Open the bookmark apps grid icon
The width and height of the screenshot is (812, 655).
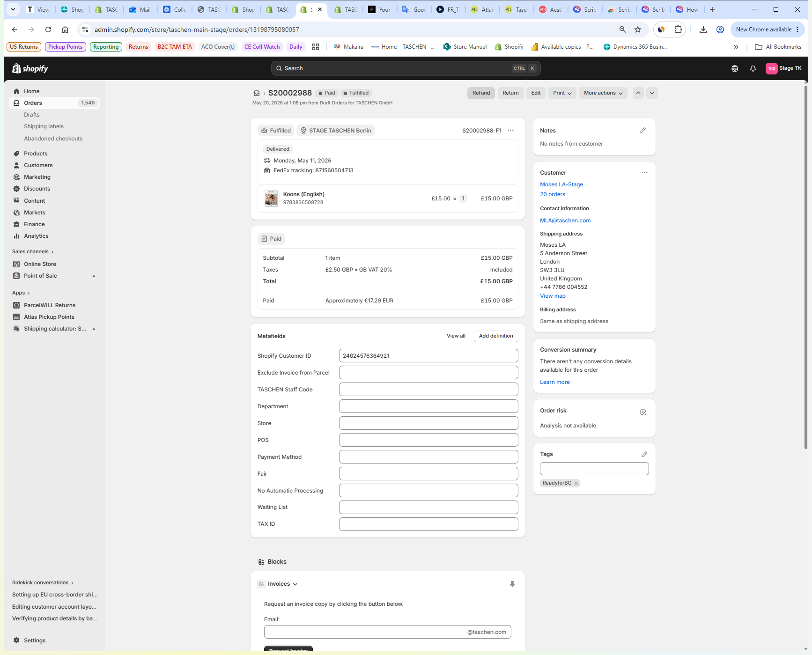point(316,47)
